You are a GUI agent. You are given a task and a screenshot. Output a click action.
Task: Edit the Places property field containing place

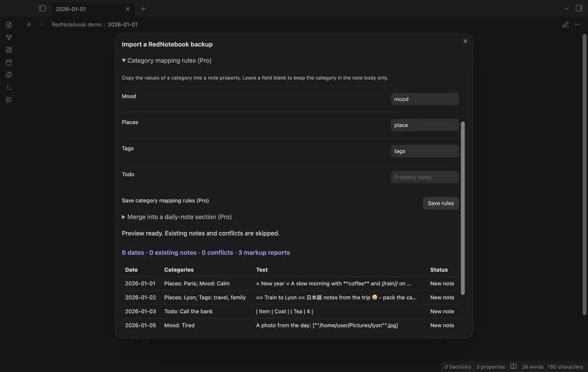[x=425, y=125]
